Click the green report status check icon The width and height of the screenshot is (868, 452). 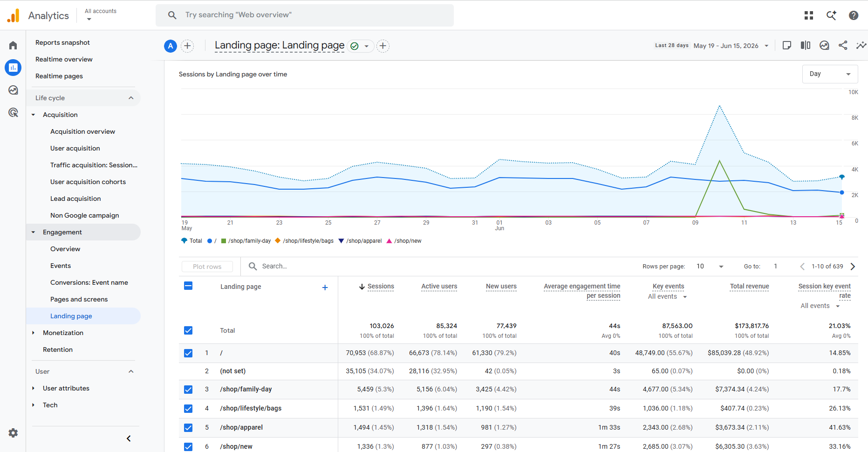coord(355,46)
